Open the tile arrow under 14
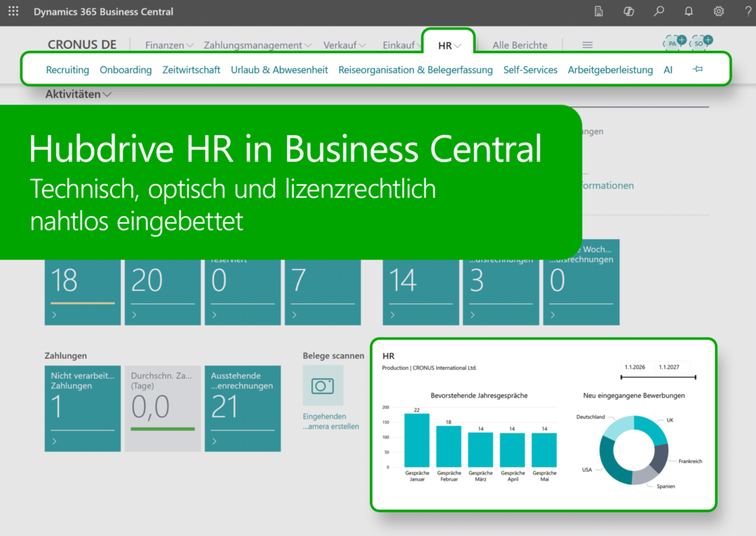Viewport: 756px width, 536px height. point(393,315)
